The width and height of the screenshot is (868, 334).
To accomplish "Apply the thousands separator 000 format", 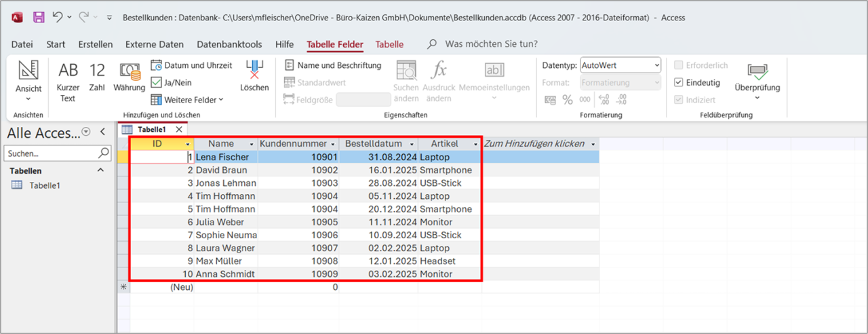I will click(585, 100).
